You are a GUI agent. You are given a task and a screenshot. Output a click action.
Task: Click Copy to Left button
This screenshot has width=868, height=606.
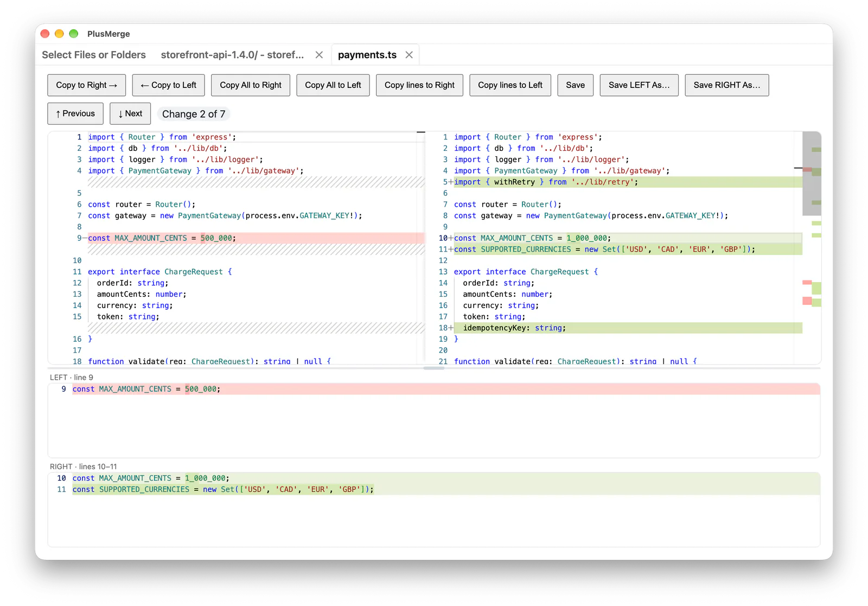pyautogui.click(x=168, y=85)
